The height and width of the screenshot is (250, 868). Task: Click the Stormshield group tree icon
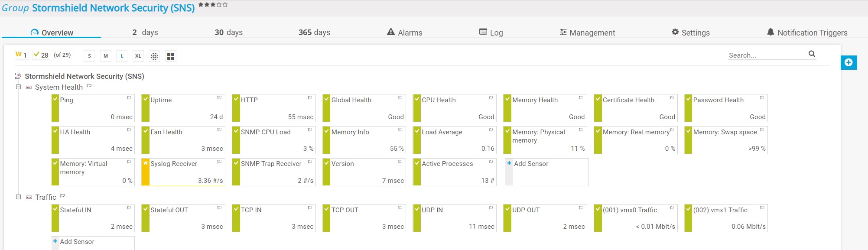coord(18,76)
